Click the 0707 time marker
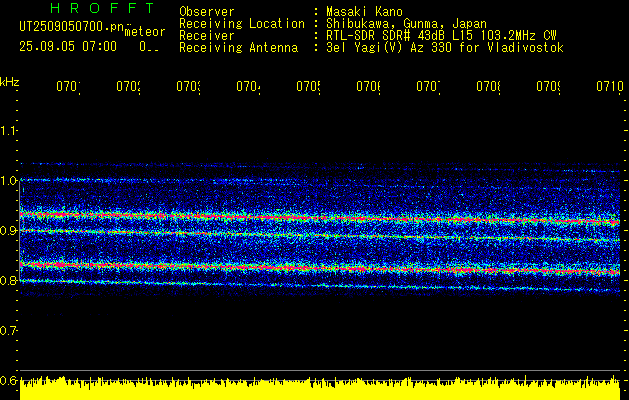Screen dimensions: 629x400 (428, 87)
